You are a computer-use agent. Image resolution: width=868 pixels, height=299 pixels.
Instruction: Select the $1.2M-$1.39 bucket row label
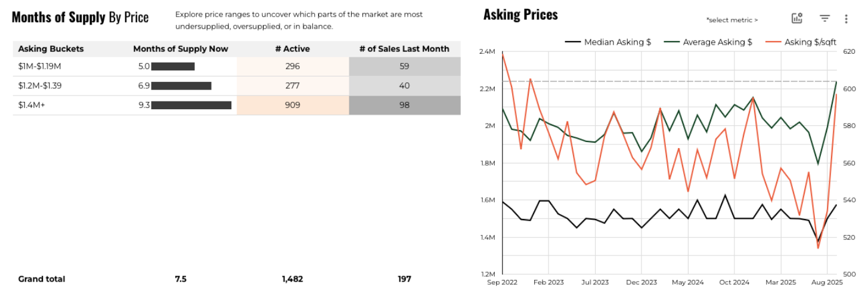coord(40,85)
